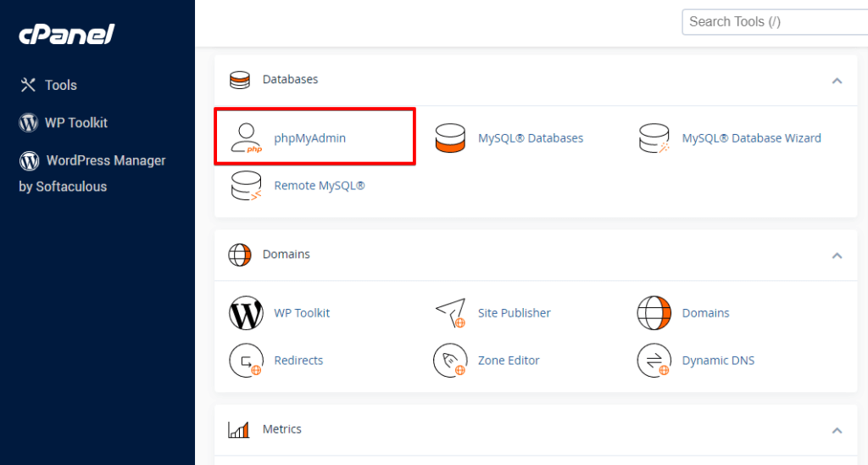Click the Remote MySQL icon
This screenshot has height=465, width=868.
click(x=247, y=186)
